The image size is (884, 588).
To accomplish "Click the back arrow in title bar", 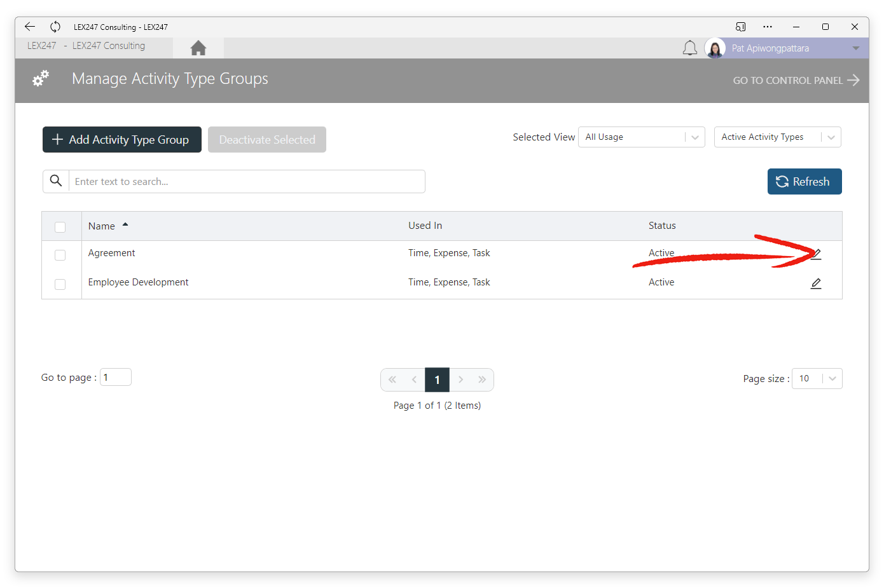I will 30,27.
